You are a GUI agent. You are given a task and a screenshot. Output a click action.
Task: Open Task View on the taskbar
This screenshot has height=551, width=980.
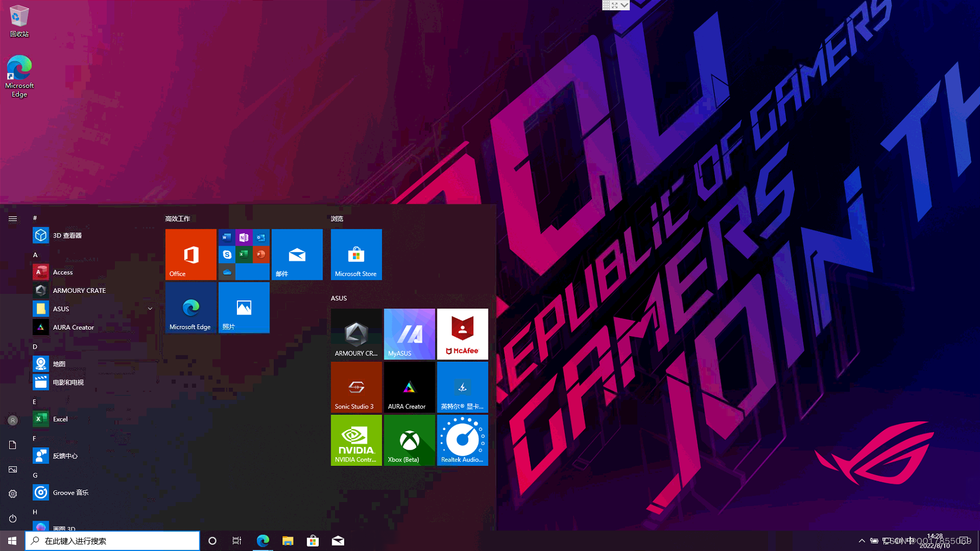pos(237,541)
